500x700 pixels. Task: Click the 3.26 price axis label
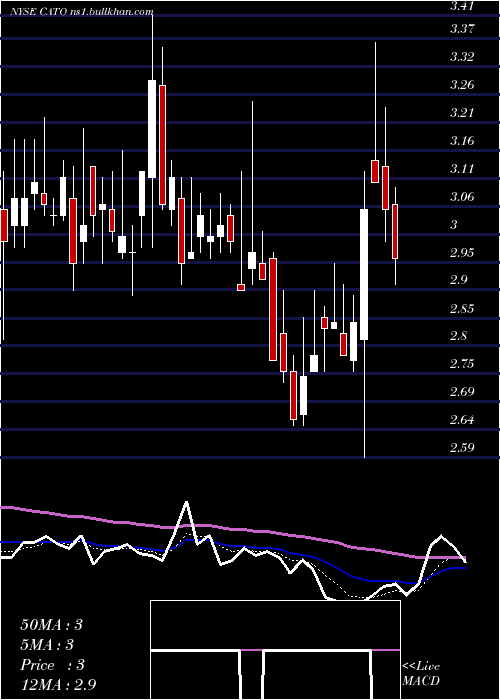click(x=462, y=85)
